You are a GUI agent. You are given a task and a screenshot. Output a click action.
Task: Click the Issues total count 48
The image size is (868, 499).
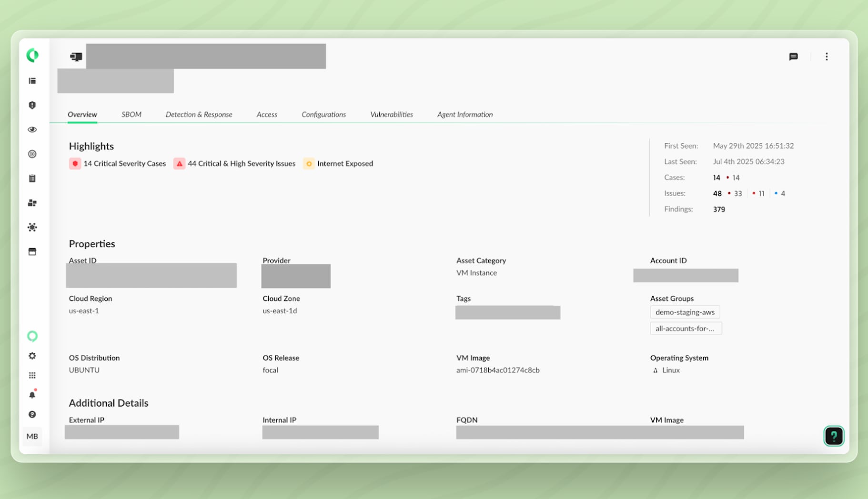pos(717,193)
